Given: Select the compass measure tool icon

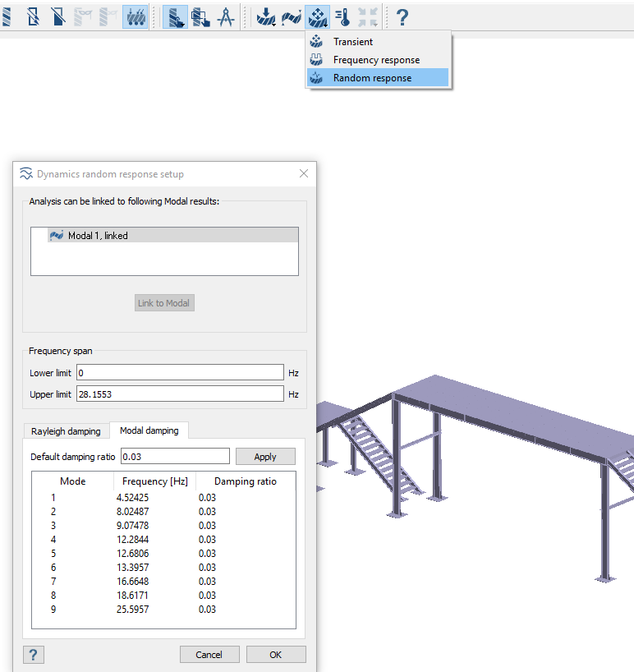Looking at the screenshot, I should (226, 16).
